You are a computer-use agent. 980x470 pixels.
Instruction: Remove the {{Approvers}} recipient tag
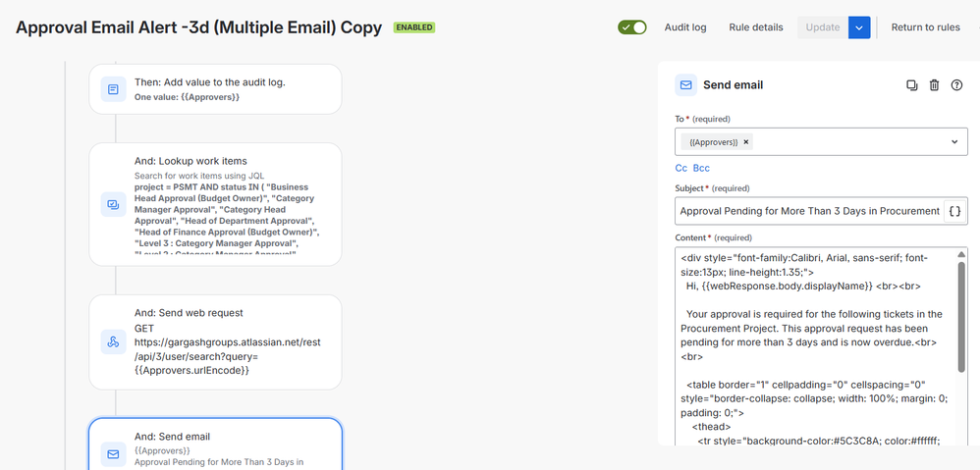point(746,142)
